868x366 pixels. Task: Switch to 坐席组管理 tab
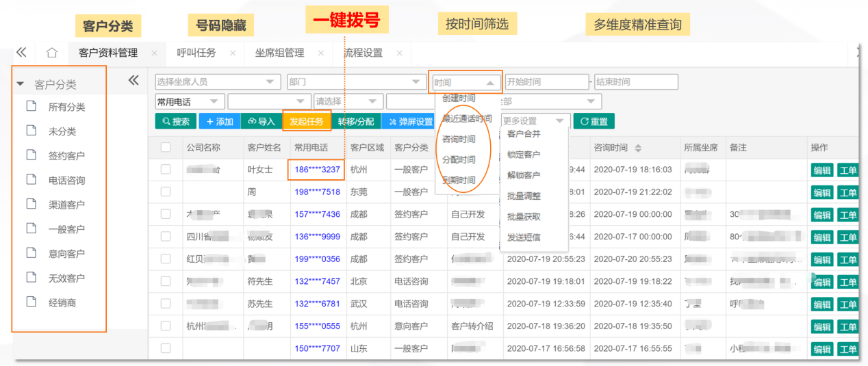(279, 53)
